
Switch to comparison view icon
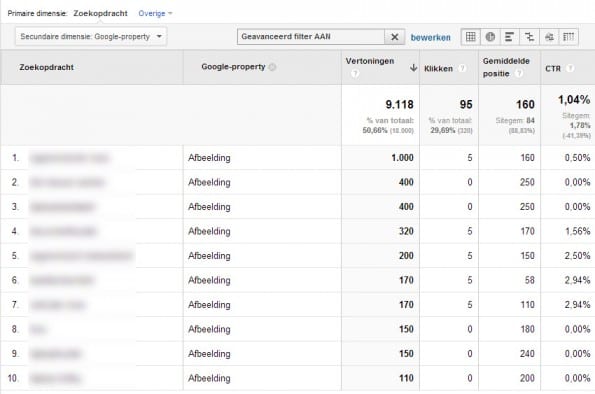(529, 37)
